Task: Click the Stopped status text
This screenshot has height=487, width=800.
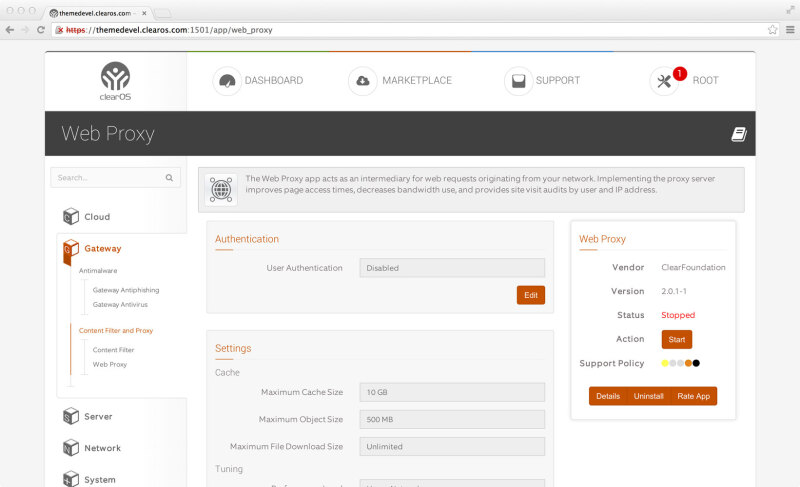Action: (x=678, y=315)
